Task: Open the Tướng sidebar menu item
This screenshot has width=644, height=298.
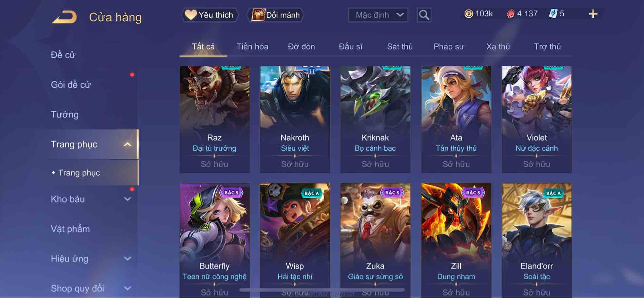Action: pos(65,114)
